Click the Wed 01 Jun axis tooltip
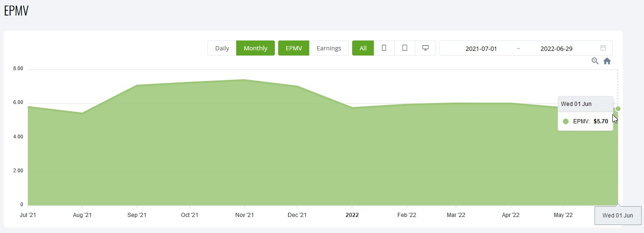644x233 pixels. (x=618, y=216)
